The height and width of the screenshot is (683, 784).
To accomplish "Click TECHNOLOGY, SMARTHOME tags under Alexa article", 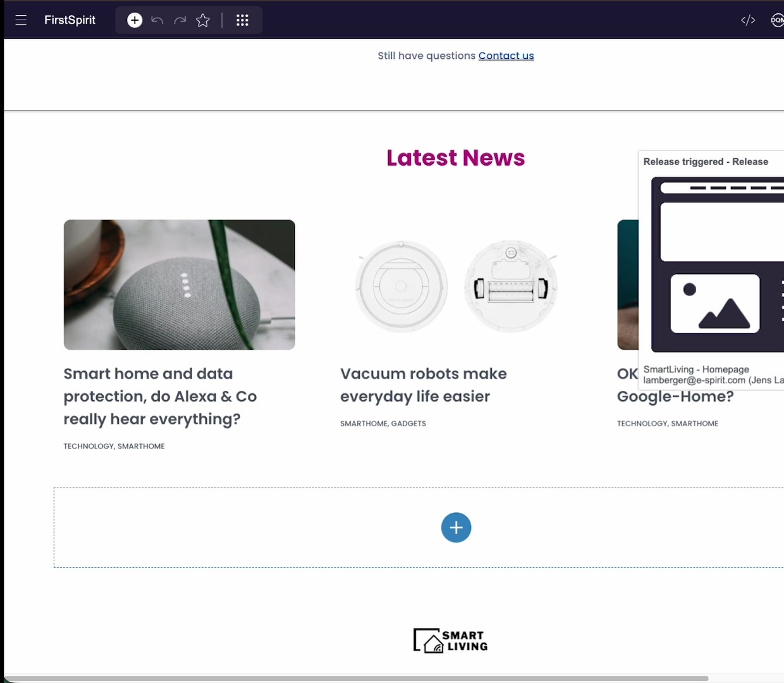I will tap(114, 446).
